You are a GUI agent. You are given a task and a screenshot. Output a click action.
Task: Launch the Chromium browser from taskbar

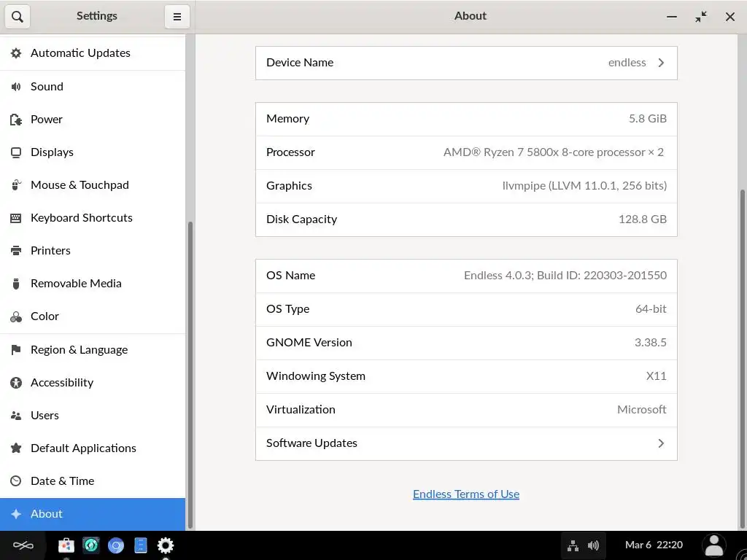[116, 545]
